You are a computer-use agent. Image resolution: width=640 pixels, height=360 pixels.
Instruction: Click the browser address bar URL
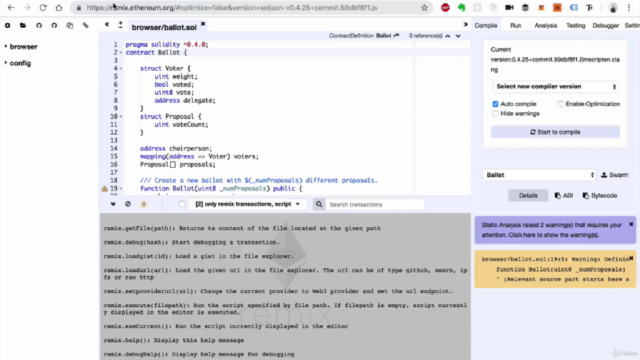point(231,8)
